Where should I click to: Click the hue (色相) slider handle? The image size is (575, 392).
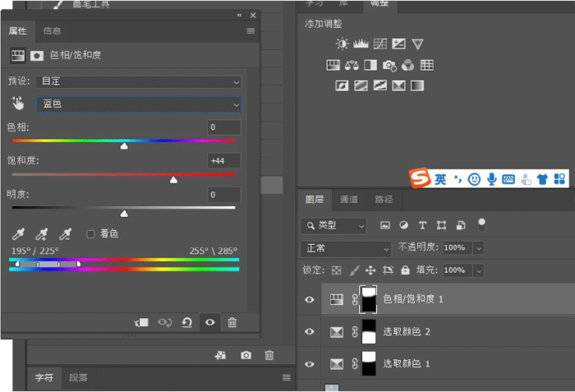point(124,146)
